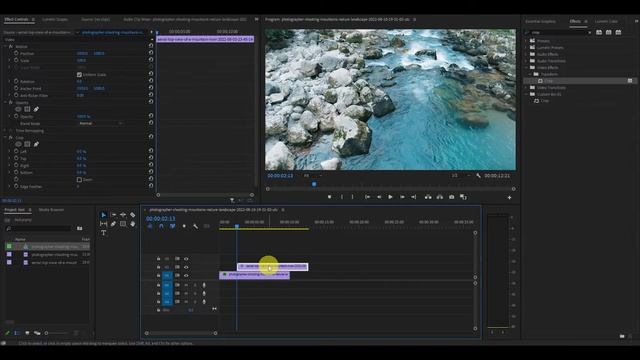Select the Selection arrow tool
The width and height of the screenshot is (640, 360).
click(x=103, y=215)
